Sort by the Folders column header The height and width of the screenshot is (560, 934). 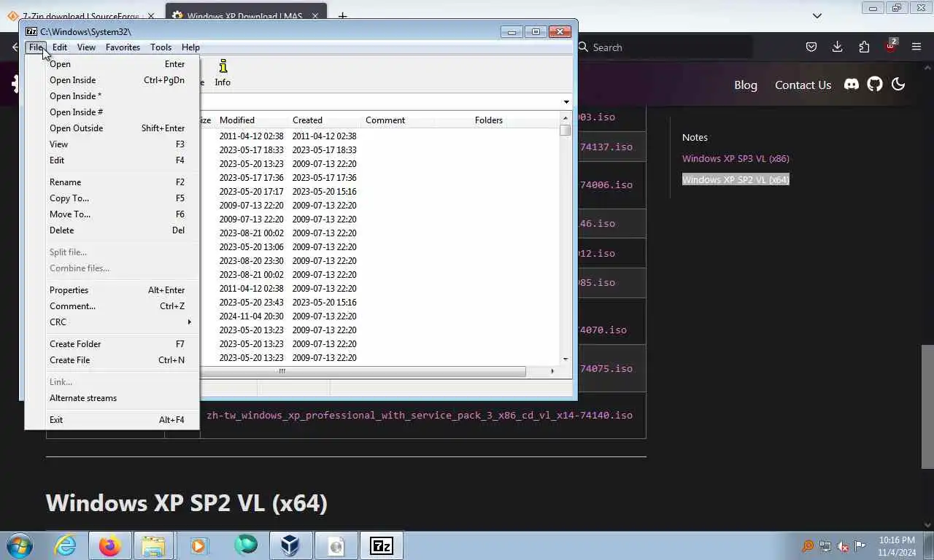pyautogui.click(x=470, y=120)
